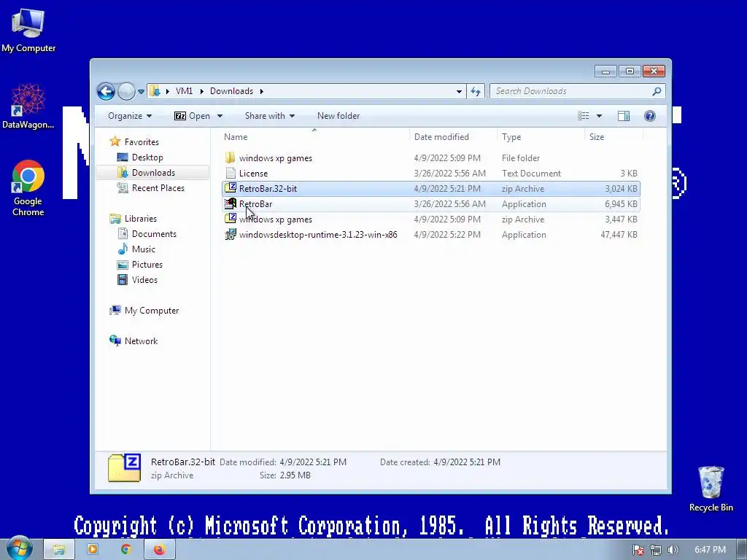
Task: Open the more view options dropdown arrow
Action: click(x=600, y=116)
